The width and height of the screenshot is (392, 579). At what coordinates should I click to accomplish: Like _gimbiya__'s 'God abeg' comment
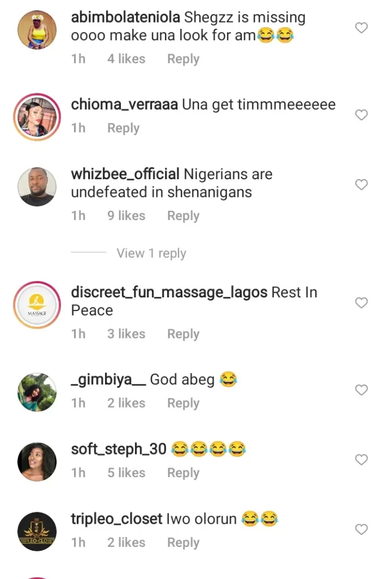(361, 390)
